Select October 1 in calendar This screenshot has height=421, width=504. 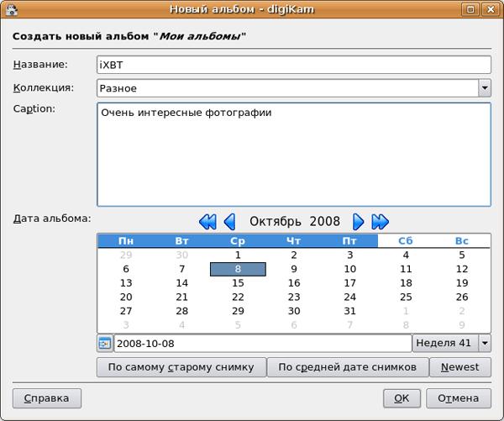point(238,255)
